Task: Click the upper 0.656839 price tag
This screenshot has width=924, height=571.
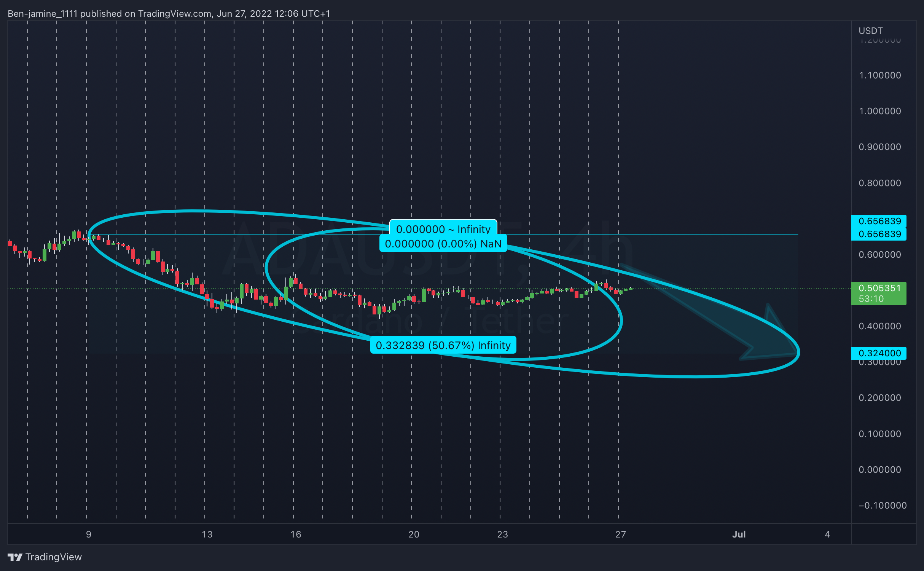Action: (x=879, y=221)
